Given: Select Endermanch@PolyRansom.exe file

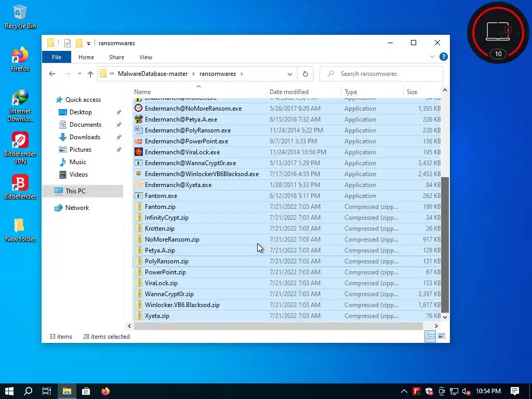Looking at the screenshot, I should click(x=287, y=130).
